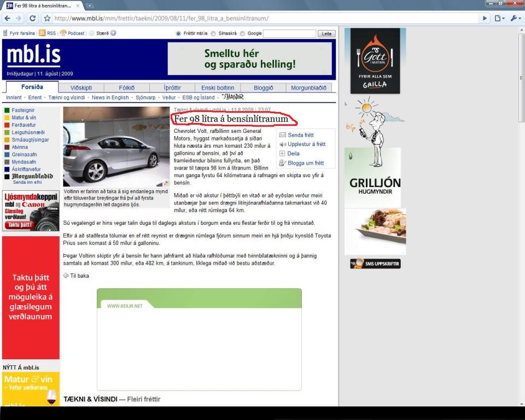This screenshot has width=525, height=420.
Task: Open Myndasafn sidebar link
Action: [24, 162]
